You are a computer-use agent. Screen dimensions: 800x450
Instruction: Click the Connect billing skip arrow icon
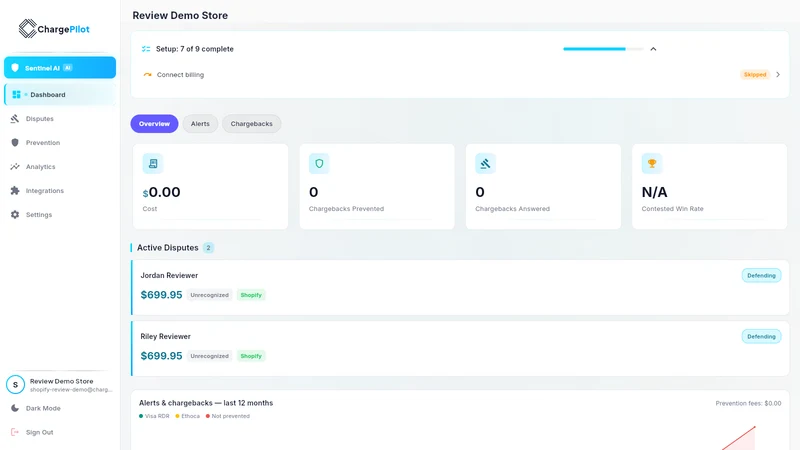[x=147, y=74]
